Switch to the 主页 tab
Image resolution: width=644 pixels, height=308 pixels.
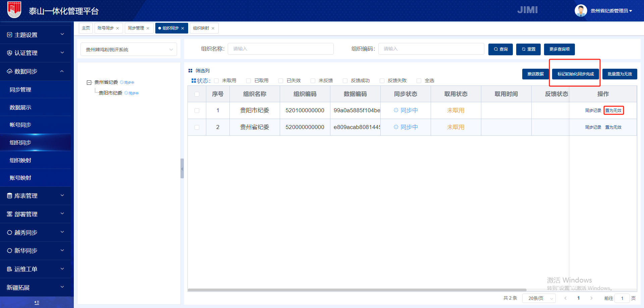click(86, 28)
